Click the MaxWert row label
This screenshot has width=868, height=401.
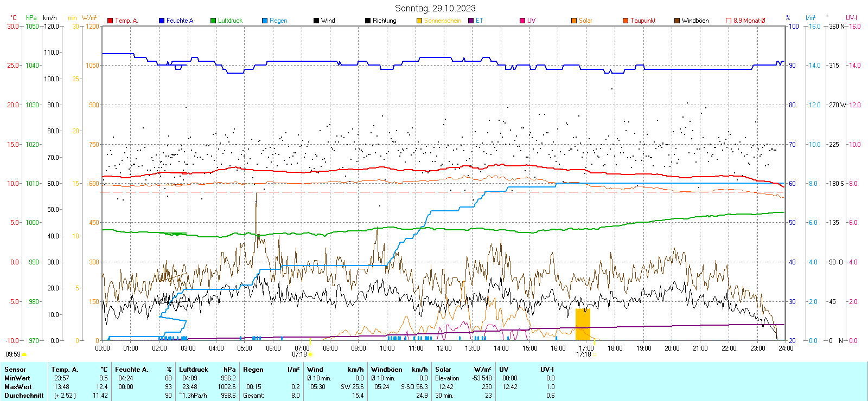coord(18,387)
